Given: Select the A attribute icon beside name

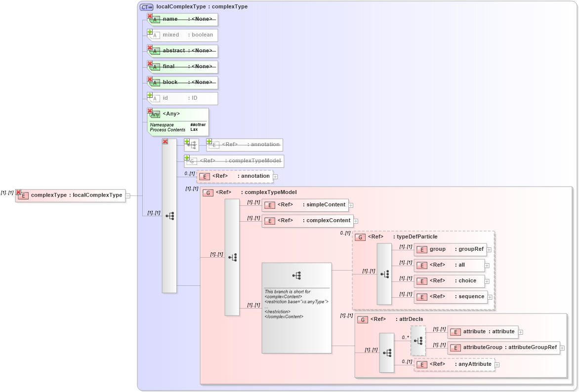Looking at the screenshot, I should 155,19.
